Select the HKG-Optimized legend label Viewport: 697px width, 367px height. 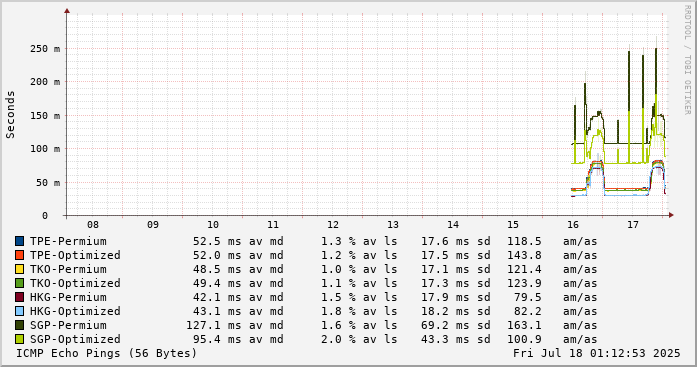(75, 311)
